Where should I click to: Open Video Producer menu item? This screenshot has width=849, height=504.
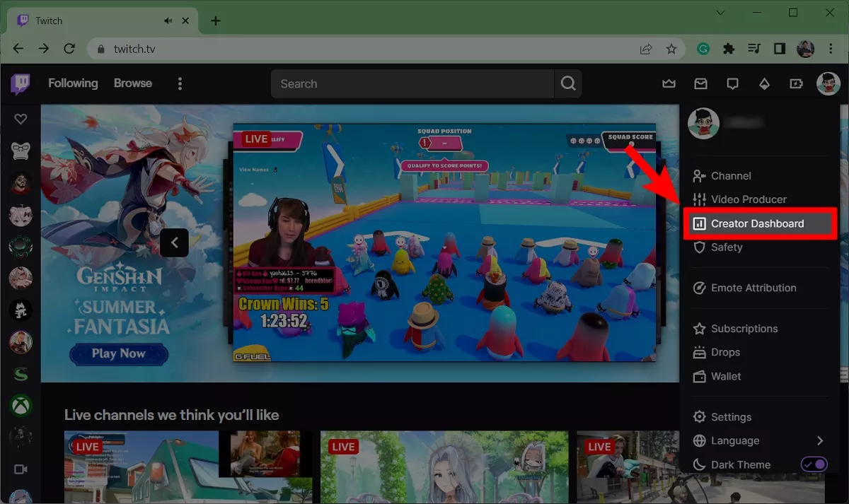pyautogui.click(x=749, y=199)
